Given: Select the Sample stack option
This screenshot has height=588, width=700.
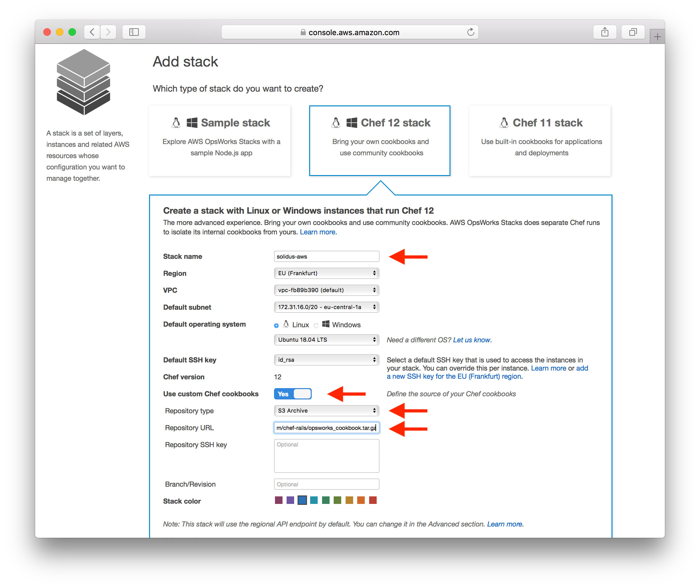Looking at the screenshot, I should (220, 141).
